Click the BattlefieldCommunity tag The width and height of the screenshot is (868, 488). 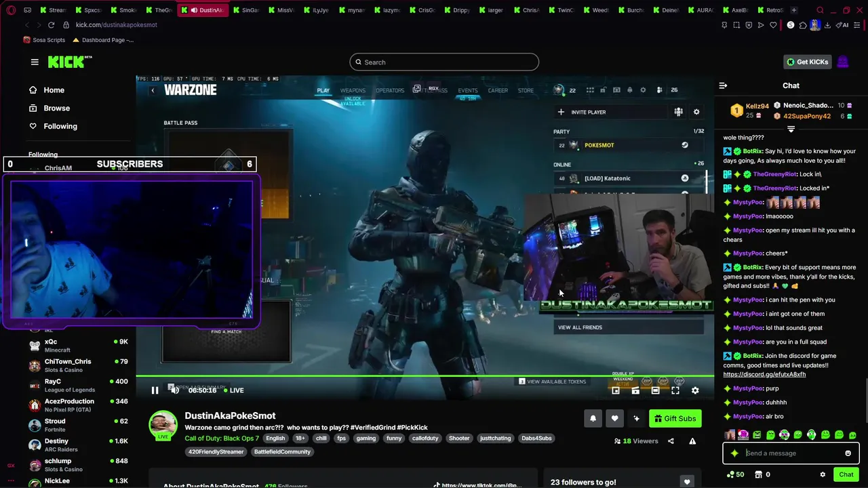[282, 452]
